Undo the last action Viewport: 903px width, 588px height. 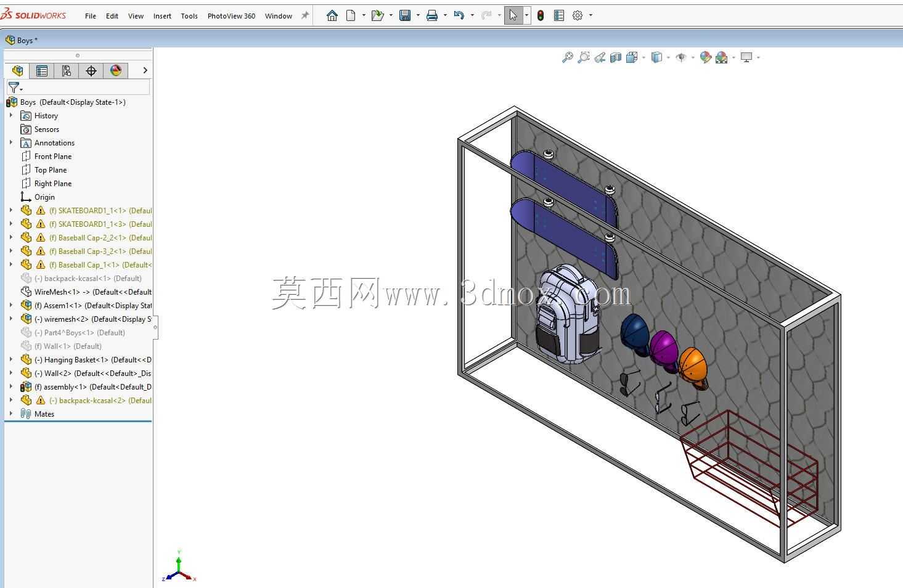click(459, 15)
